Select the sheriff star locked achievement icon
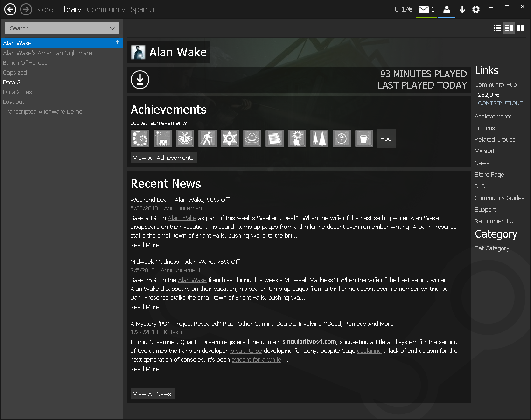This screenshot has height=420, width=531. point(230,138)
